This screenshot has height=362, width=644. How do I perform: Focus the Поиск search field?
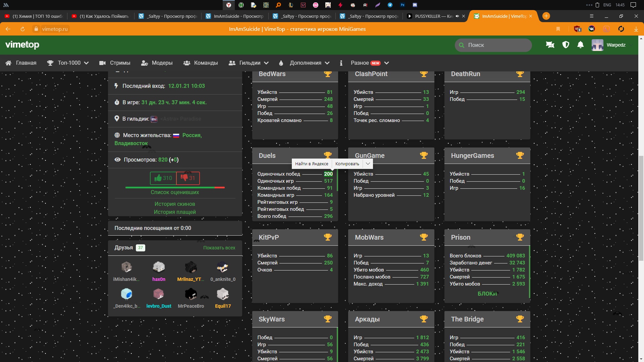[x=493, y=45]
